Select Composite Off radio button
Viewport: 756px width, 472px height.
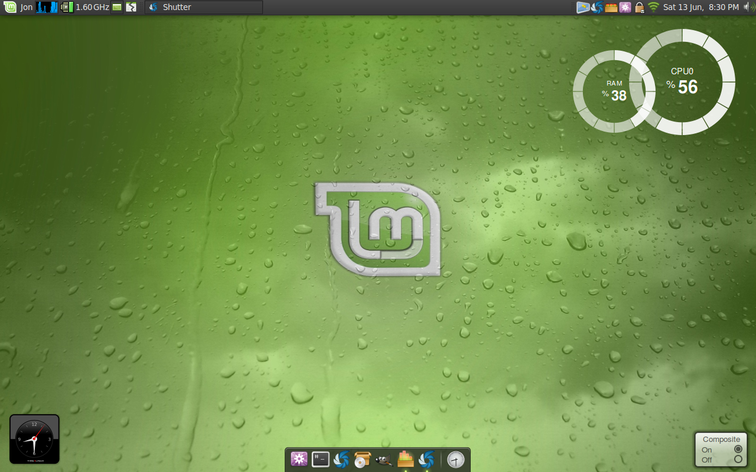tap(738, 459)
